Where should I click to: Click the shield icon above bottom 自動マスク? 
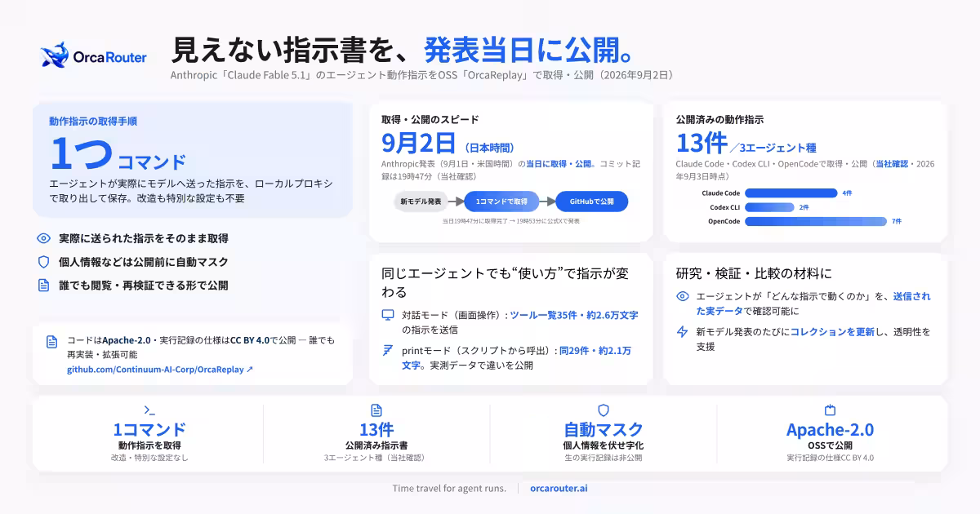(x=604, y=410)
